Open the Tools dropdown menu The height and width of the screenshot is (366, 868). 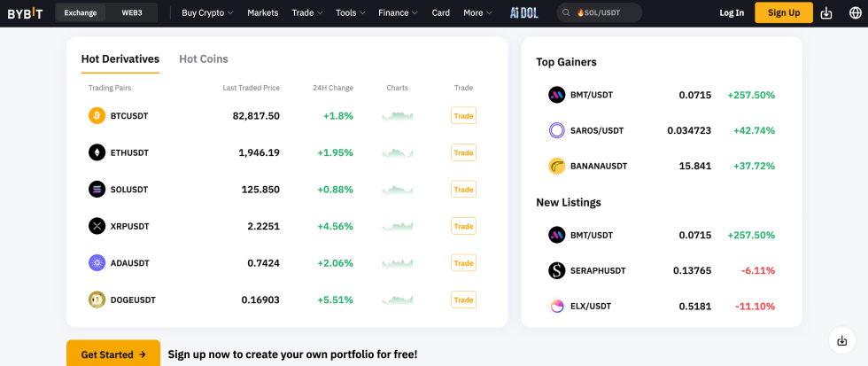click(350, 13)
